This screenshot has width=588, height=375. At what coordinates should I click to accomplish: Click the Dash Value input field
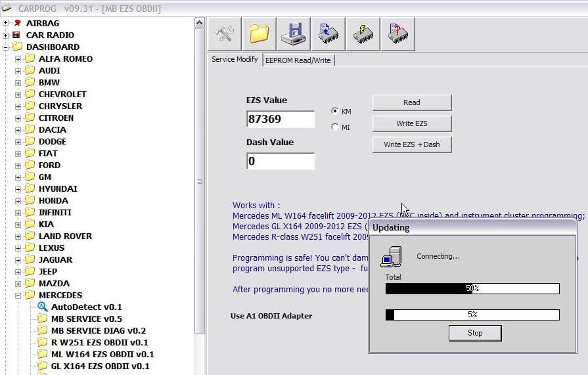pyautogui.click(x=281, y=161)
